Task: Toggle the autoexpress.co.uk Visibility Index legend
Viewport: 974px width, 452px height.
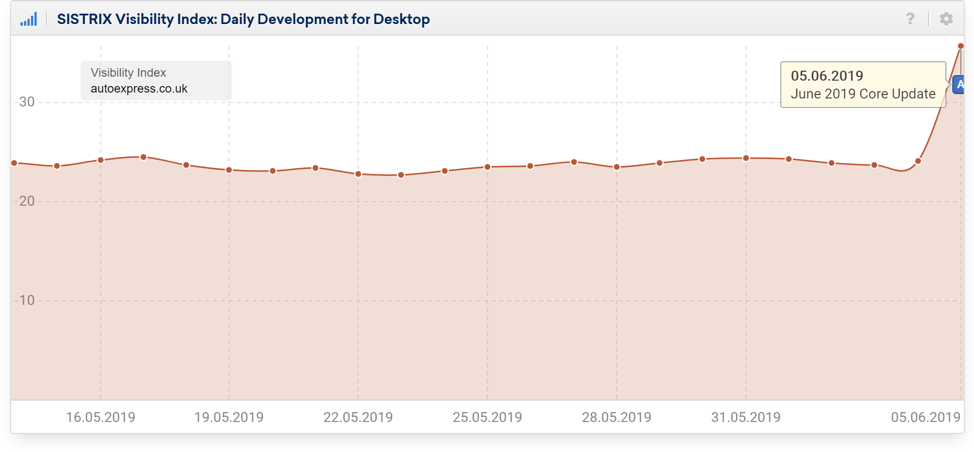Action: point(156,81)
